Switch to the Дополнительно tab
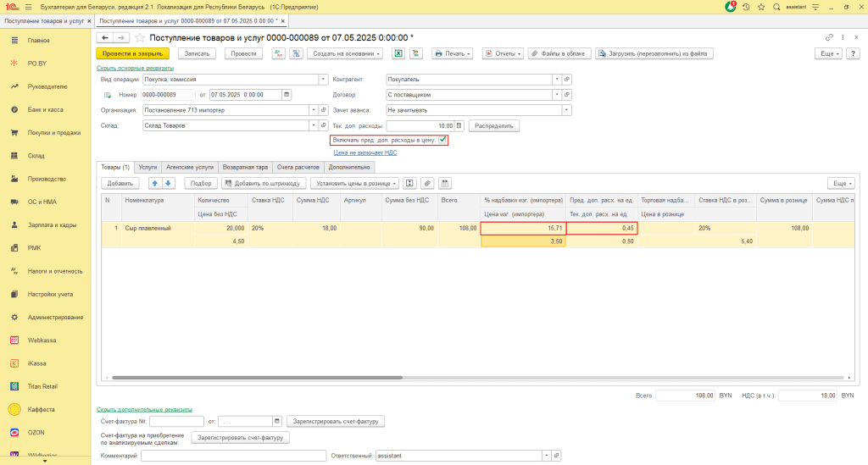The image size is (868, 465). pyautogui.click(x=348, y=167)
